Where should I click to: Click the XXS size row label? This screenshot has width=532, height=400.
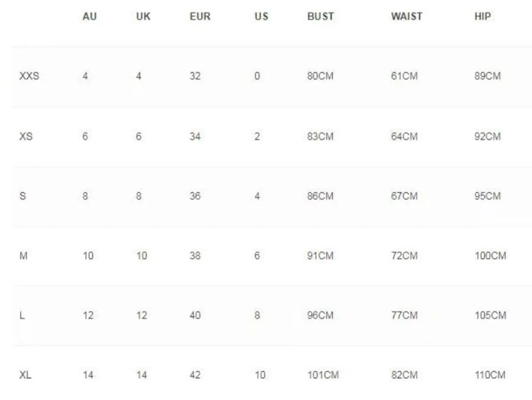click(29, 76)
